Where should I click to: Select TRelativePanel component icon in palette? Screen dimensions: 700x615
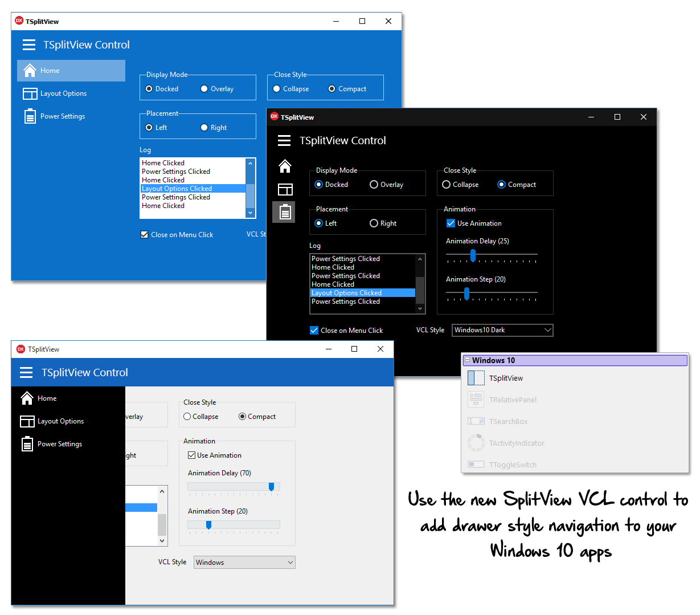click(x=476, y=400)
